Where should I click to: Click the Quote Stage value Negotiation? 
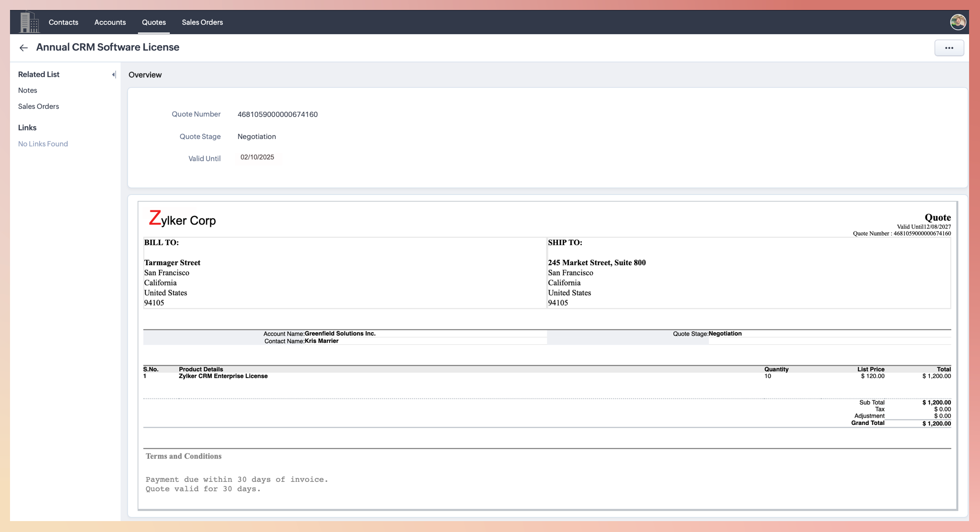tap(256, 137)
